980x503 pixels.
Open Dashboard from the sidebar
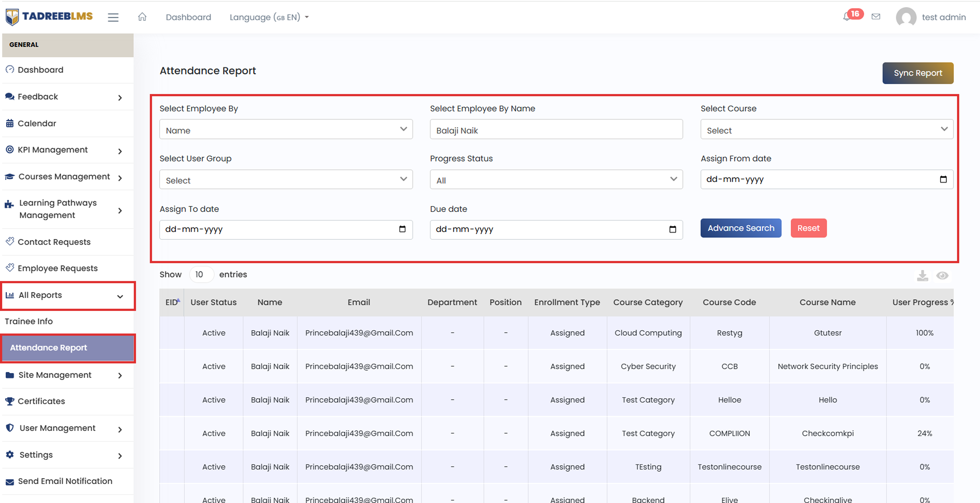point(68,70)
